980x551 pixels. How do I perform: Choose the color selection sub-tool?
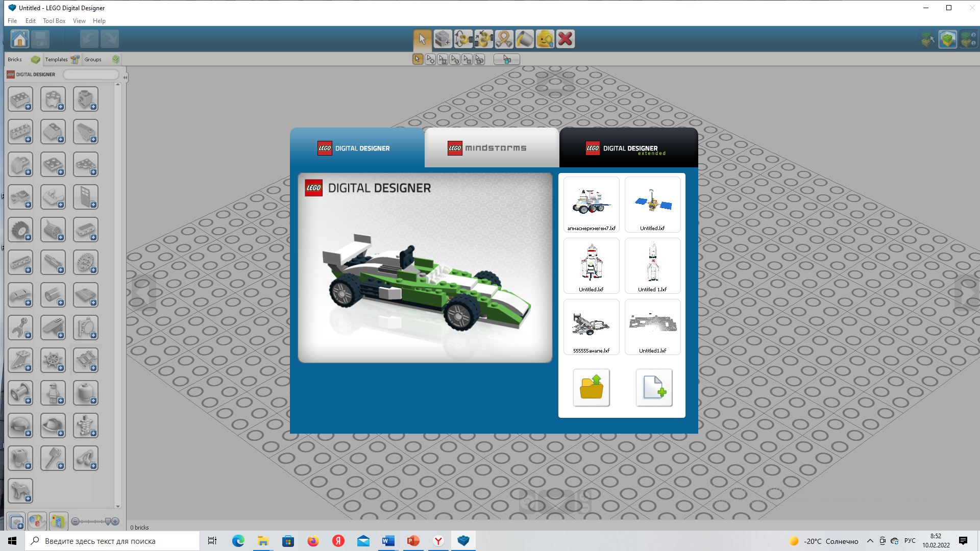[455, 59]
